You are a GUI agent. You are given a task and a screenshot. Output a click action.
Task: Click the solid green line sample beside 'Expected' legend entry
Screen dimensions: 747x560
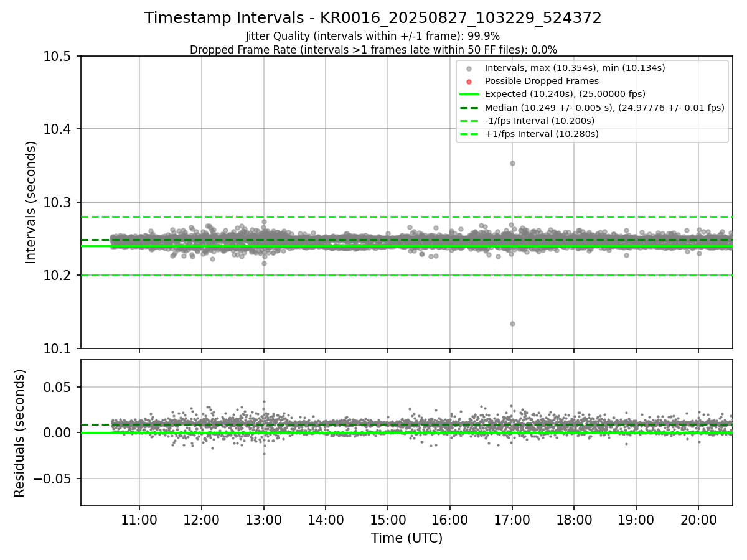tap(469, 95)
